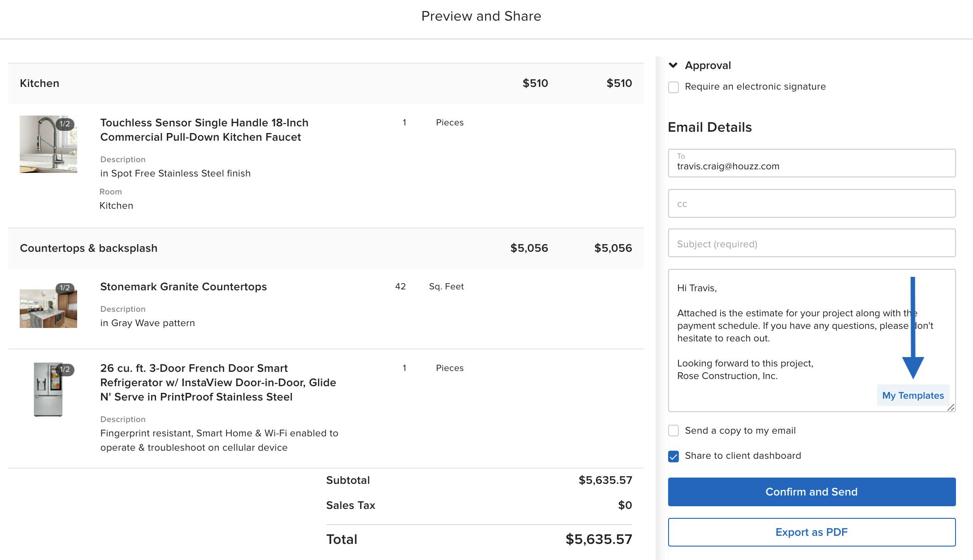
Task: Open the kitchen faucet product thumbnail
Action: point(48,144)
